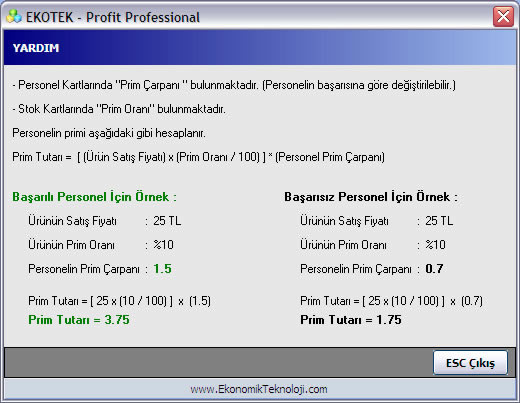This screenshot has height=403, width=520.
Task: Click the Prim Tutarı formula line
Action: pos(198,157)
